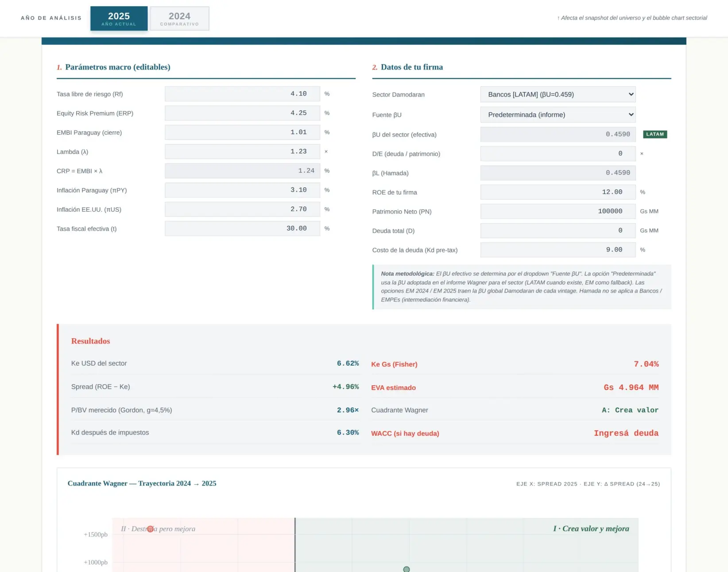Click the 'Ingresá deuda' WACC message

626,433
